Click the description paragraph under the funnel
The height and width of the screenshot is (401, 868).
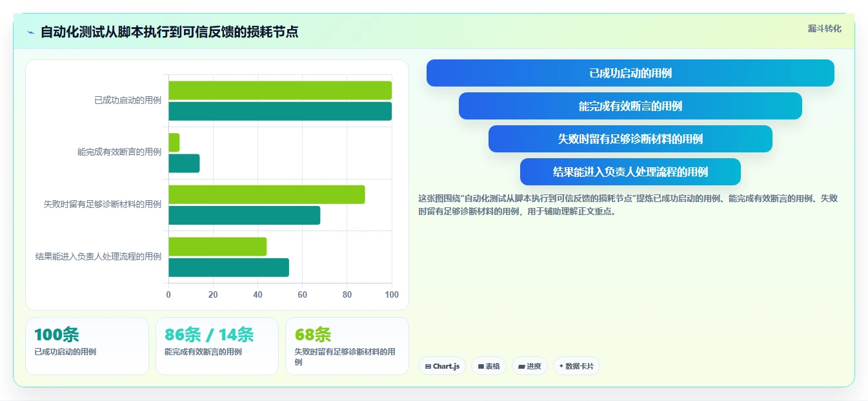pyautogui.click(x=628, y=205)
